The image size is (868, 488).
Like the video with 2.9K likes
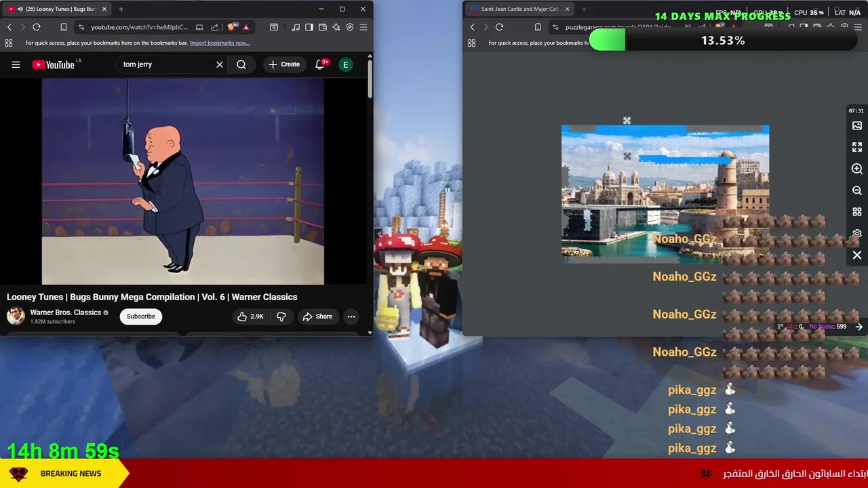(250, 317)
